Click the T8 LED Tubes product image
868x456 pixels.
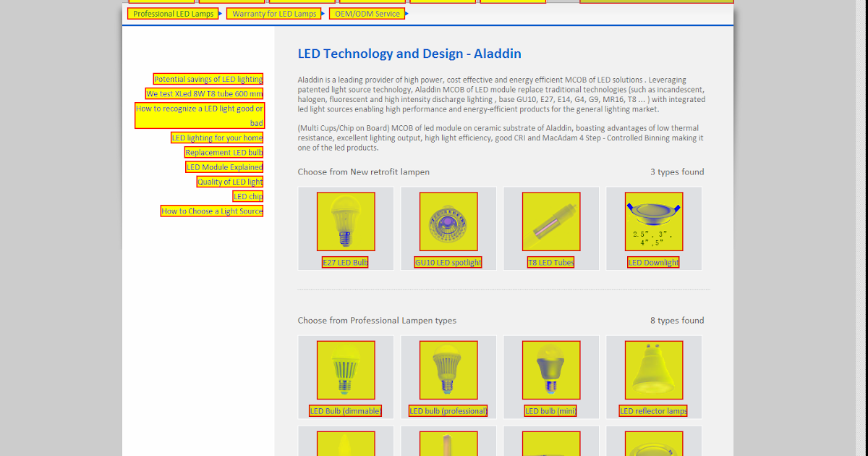(551, 221)
